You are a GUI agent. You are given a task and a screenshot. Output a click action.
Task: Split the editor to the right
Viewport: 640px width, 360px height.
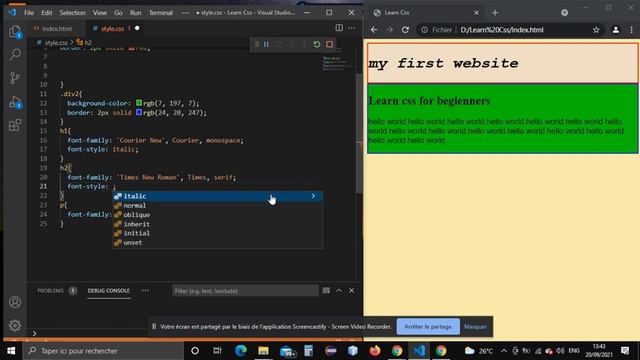339,28
